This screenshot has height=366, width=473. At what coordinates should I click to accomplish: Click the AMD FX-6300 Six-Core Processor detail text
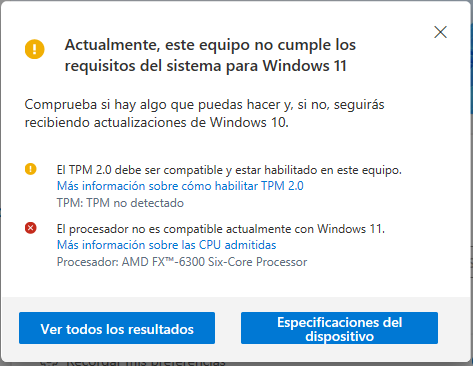tap(182, 262)
